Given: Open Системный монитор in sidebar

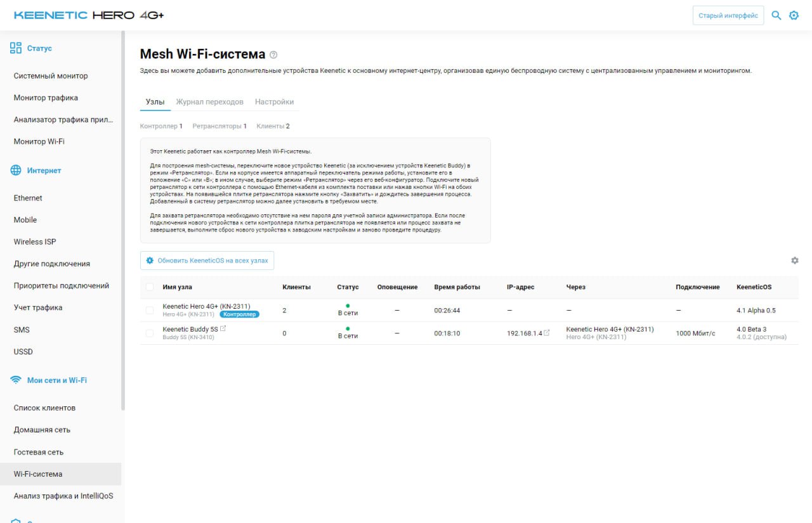Looking at the screenshot, I should [x=51, y=76].
